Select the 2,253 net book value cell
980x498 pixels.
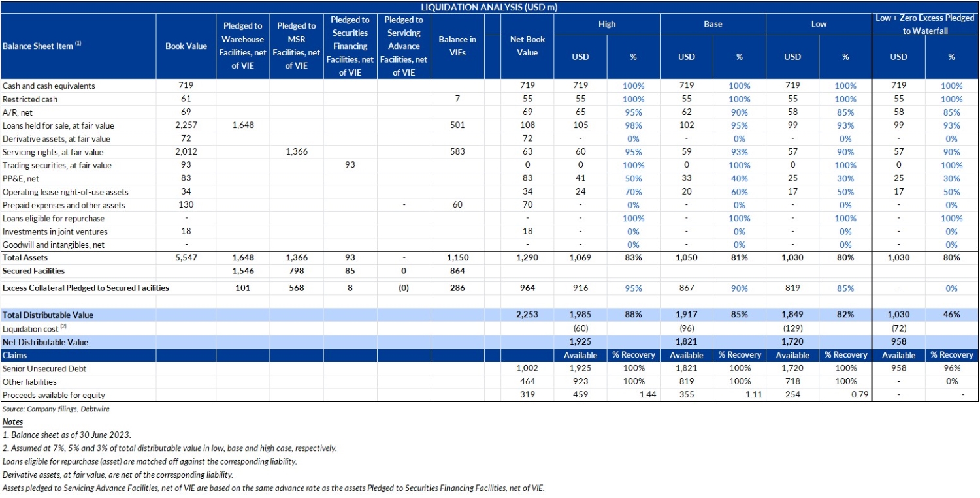(527, 315)
